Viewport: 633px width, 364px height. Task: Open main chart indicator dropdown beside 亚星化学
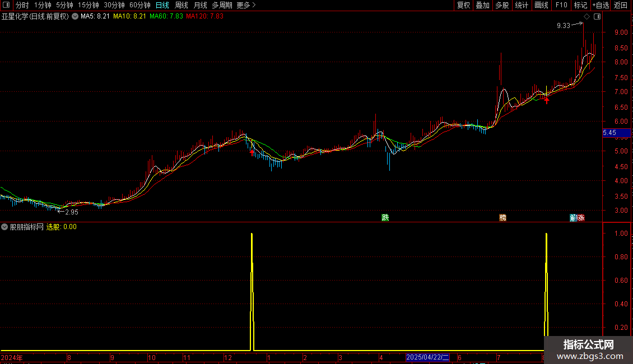(75, 17)
